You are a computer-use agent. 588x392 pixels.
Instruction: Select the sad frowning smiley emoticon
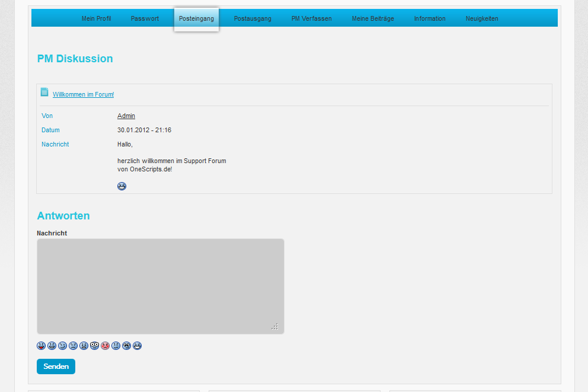pyautogui.click(x=73, y=346)
